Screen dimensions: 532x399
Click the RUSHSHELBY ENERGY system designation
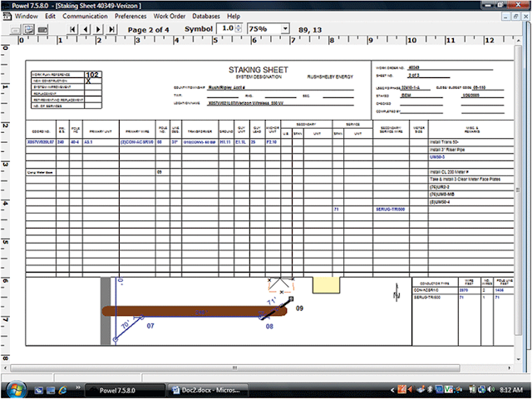(x=330, y=76)
